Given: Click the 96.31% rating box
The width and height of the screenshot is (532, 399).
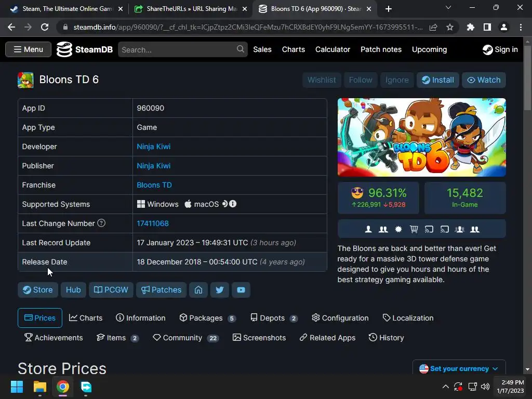Looking at the screenshot, I should point(378,198).
